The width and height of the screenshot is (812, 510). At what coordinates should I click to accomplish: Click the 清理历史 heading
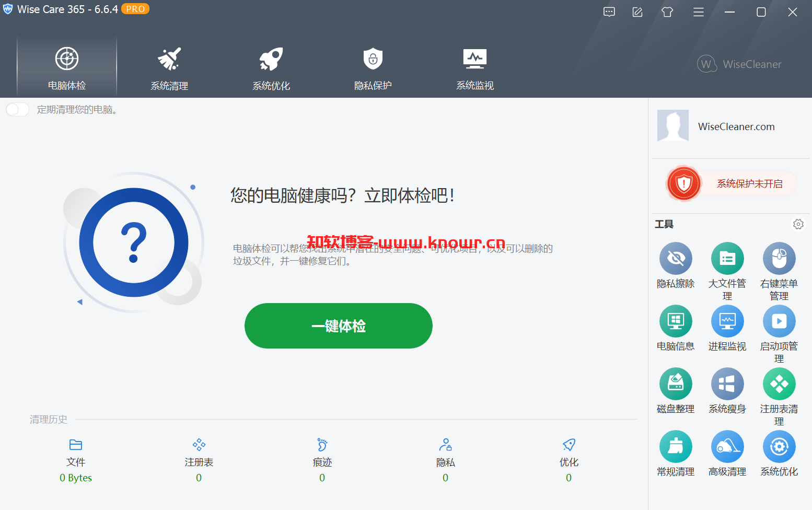49,420
